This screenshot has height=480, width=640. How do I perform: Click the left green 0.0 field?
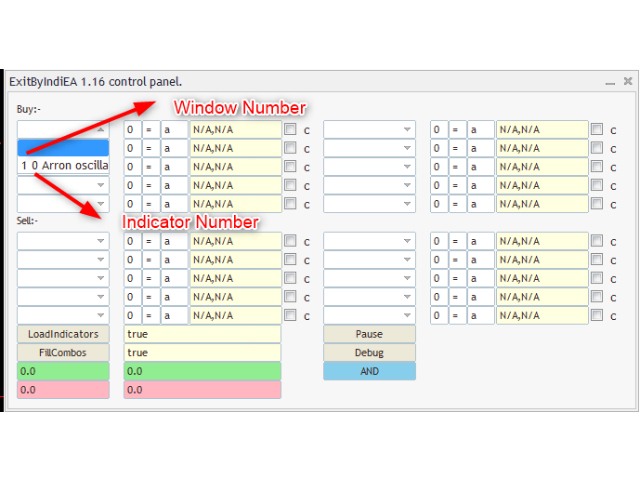63,371
